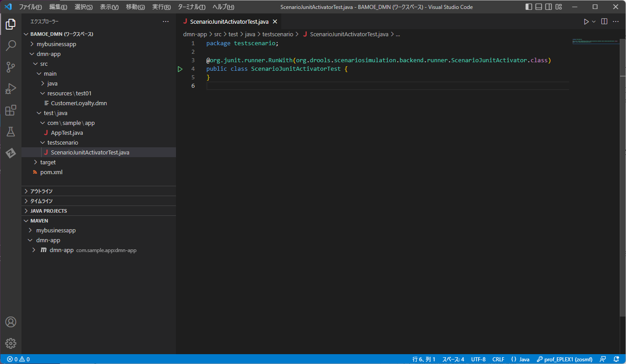Screen dimensions: 626x364
Task: Open the 実行(R) menu
Action: point(161,7)
